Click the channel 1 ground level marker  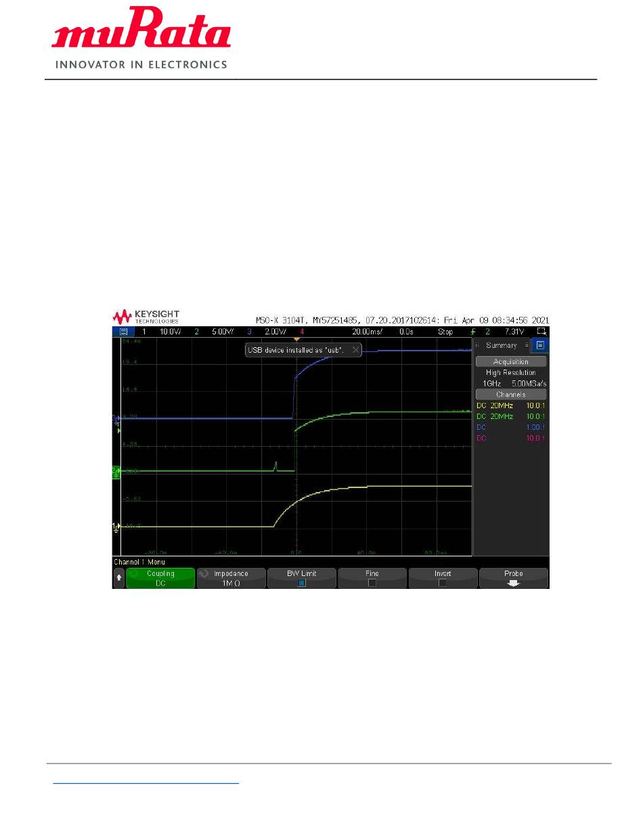(116, 527)
